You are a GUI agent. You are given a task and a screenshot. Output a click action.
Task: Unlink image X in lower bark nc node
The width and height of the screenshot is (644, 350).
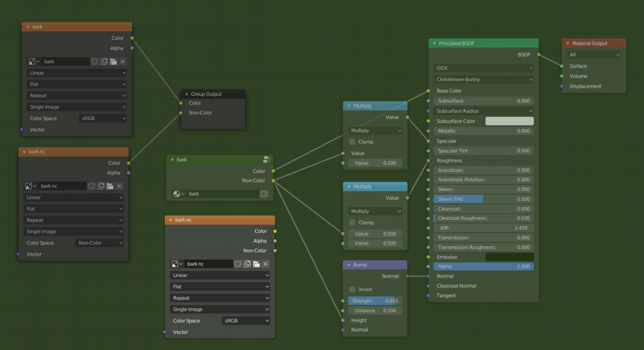(x=266, y=264)
